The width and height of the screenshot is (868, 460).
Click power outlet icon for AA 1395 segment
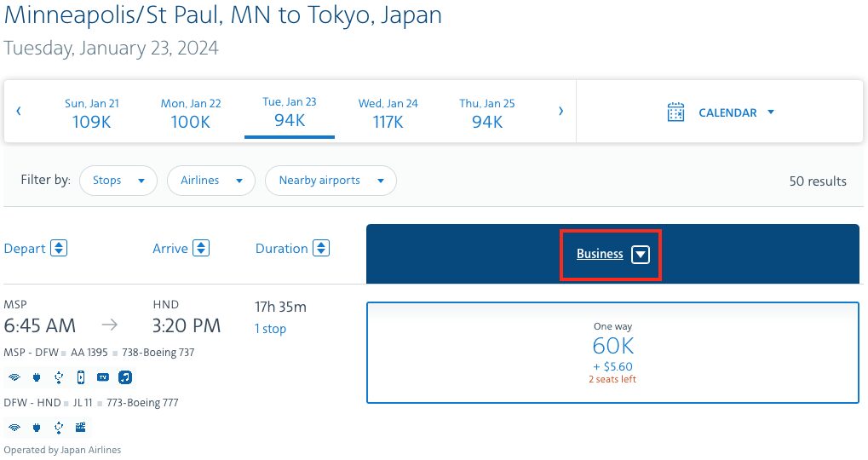tap(37, 377)
